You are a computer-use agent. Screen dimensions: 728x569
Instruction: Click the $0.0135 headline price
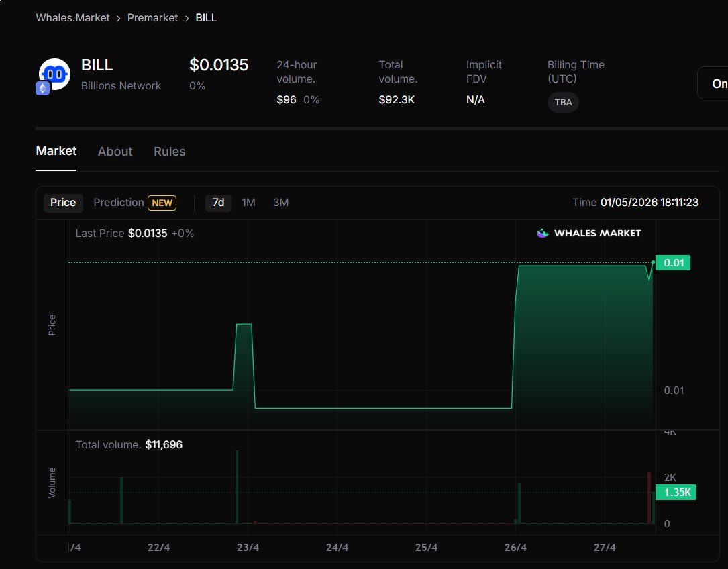219,65
